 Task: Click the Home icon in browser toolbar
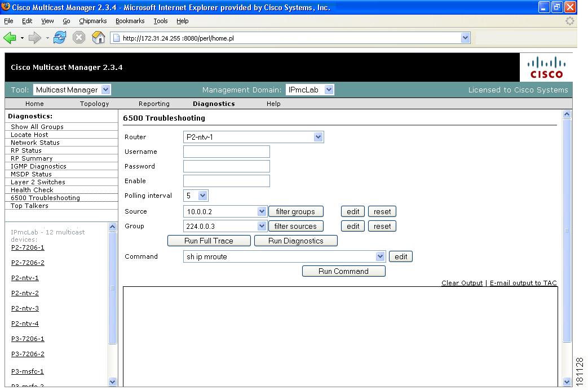pyautogui.click(x=98, y=38)
